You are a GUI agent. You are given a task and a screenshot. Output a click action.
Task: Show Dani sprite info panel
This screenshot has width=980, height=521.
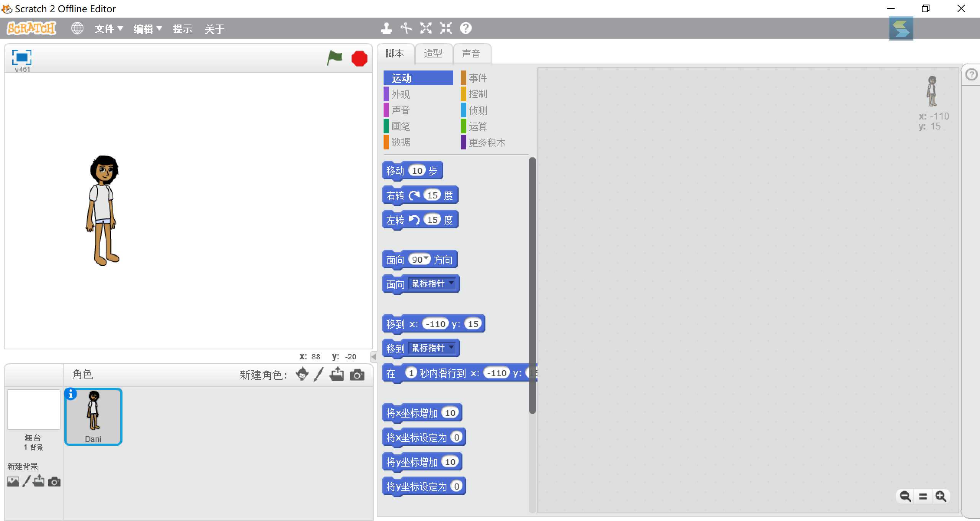[x=70, y=394]
